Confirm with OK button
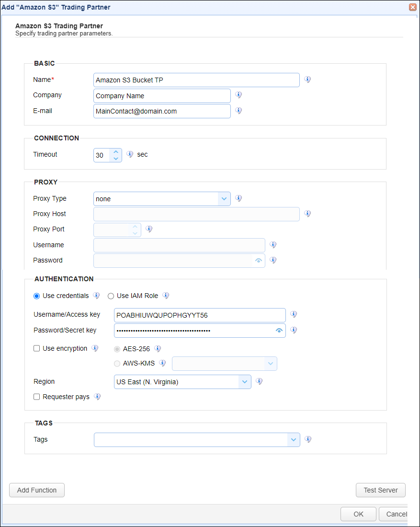420x527 pixels. pyautogui.click(x=359, y=514)
